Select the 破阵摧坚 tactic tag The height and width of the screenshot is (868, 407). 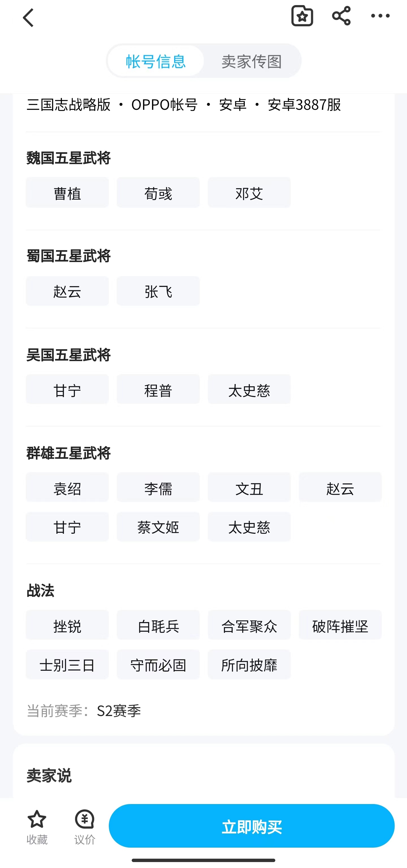[x=340, y=625]
